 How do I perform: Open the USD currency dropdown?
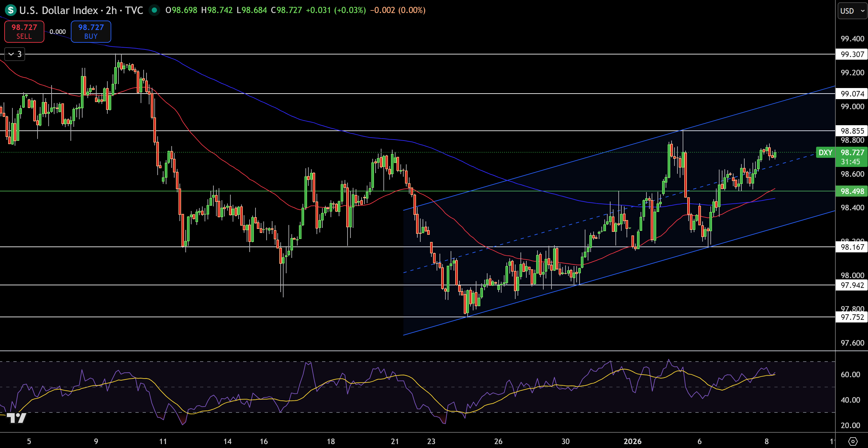[x=852, y=11]
